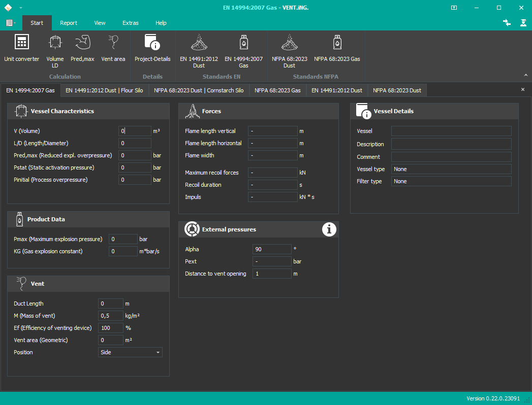Click the External pressures info icon
The image size is (532, 405).
[329, 229]
